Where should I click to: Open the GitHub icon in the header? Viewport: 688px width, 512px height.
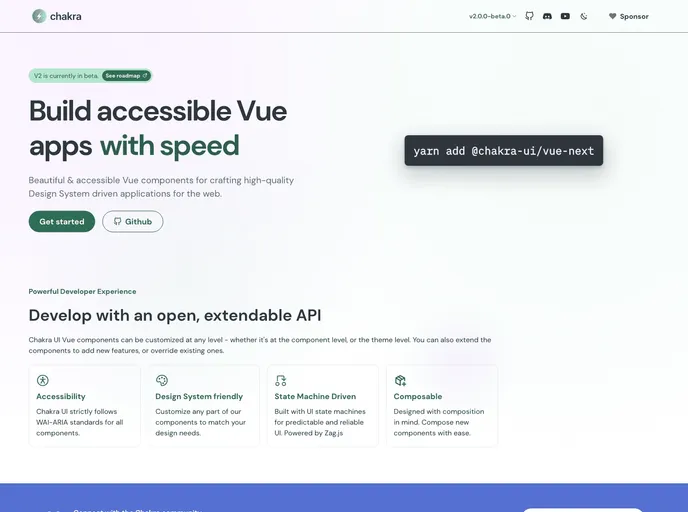pos(530,16)
